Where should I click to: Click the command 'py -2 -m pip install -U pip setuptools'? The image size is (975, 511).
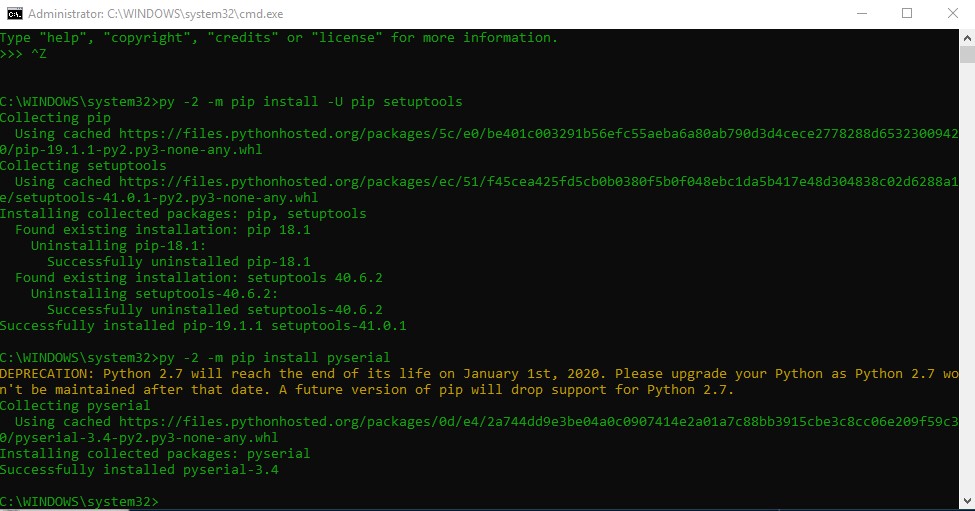[x=311, y=102]
